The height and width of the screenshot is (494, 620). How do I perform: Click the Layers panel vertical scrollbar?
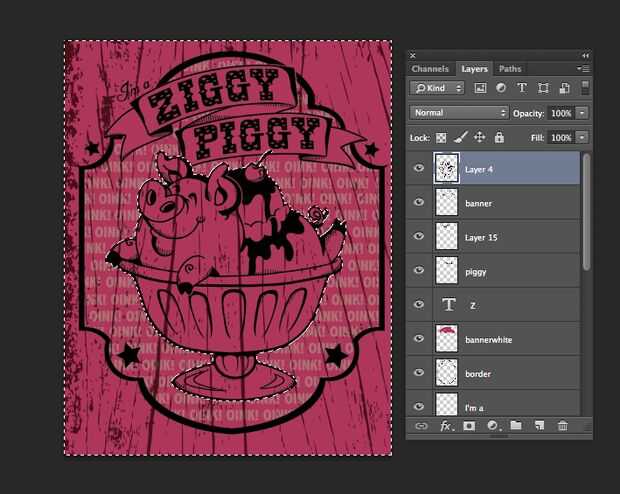[x=586, y=212]
